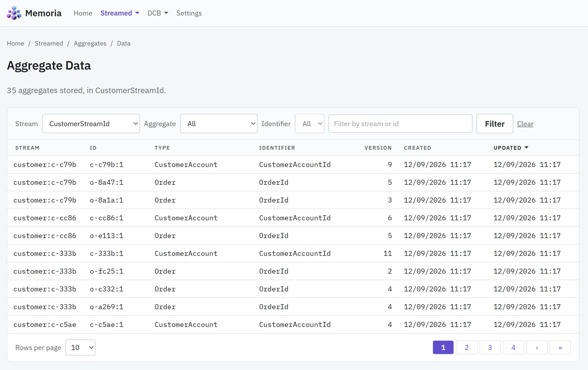The image size is (588, 370).
Task: Sort table by the Version header
Action: (x=378, y=148)
